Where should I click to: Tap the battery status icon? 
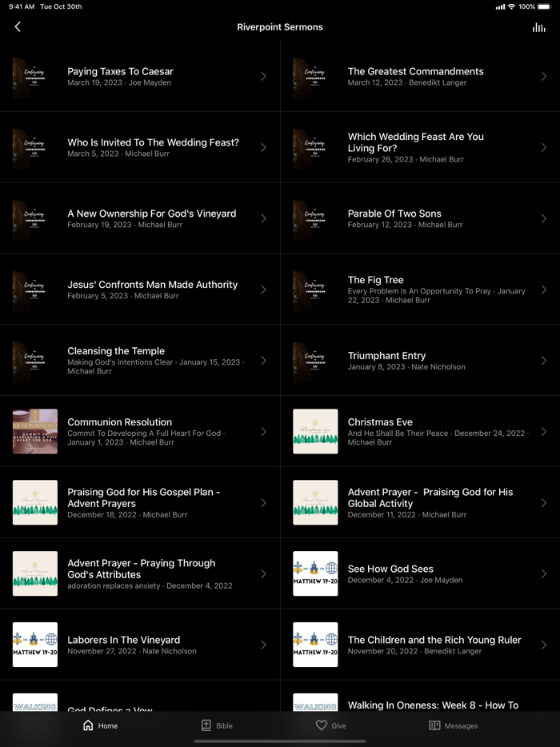click(544, 6)
